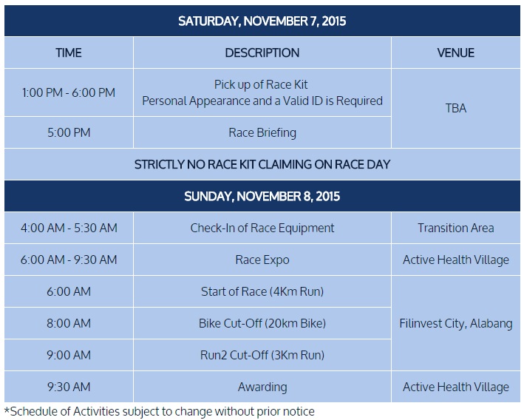This screenshot has width=524, height=420.
Task: Click the Saturday, November 7, 2015 header
Action: click(x=262, y=21)
